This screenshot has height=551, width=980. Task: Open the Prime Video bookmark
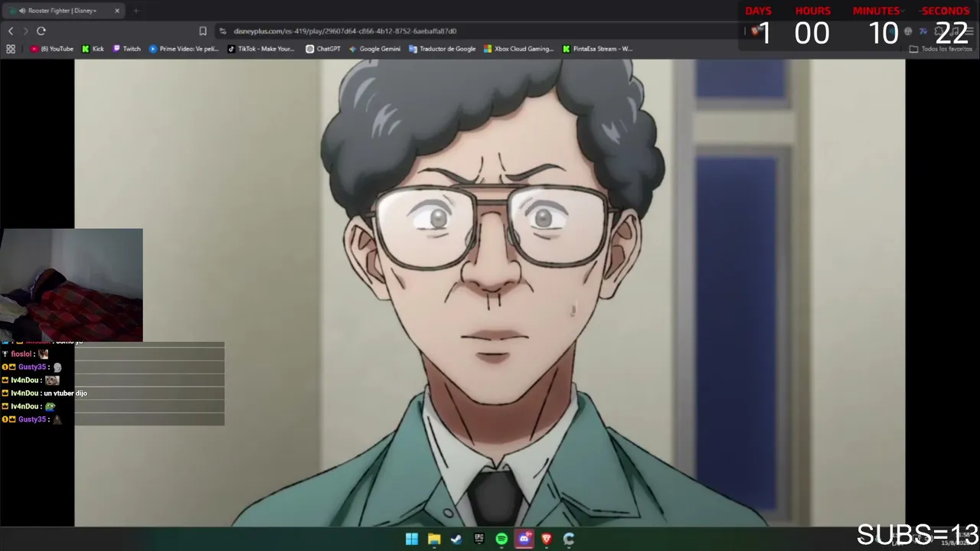[184, 49]
